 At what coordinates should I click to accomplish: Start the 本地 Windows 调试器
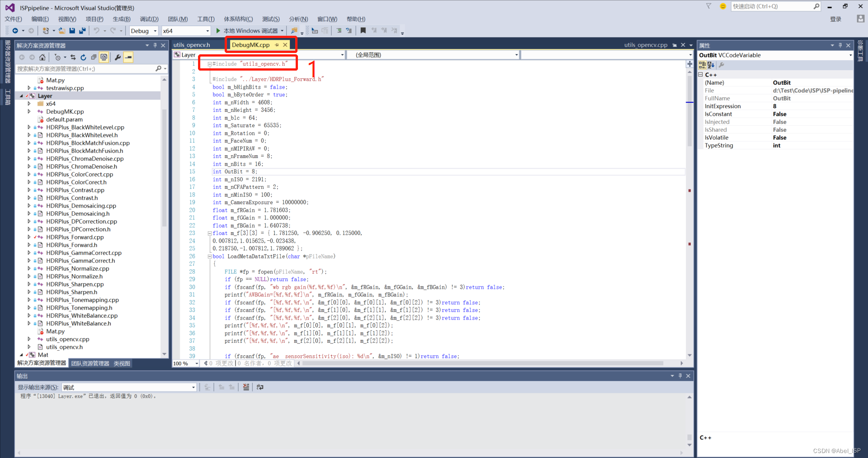click(x=250, y=30)
